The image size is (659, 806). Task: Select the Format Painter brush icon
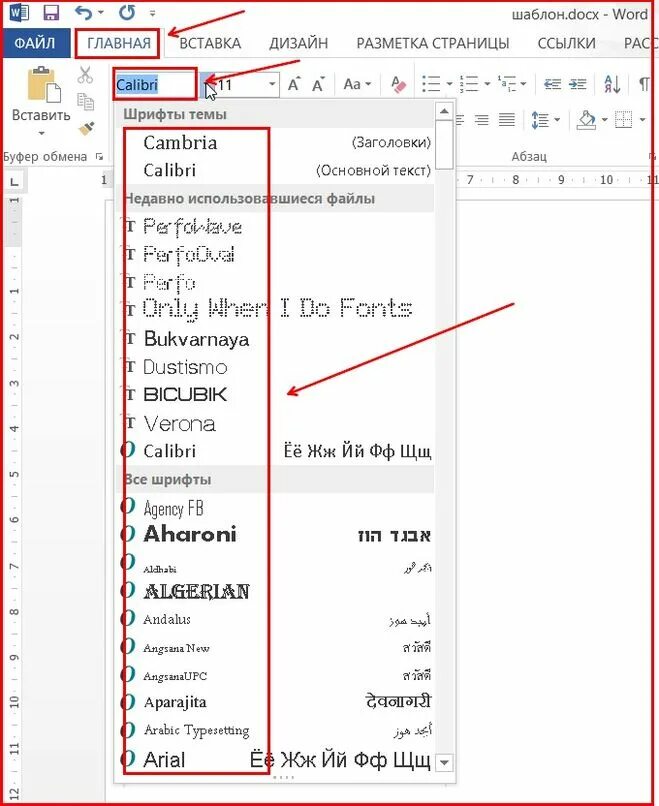pyautogui.click(x=86, y=128)
